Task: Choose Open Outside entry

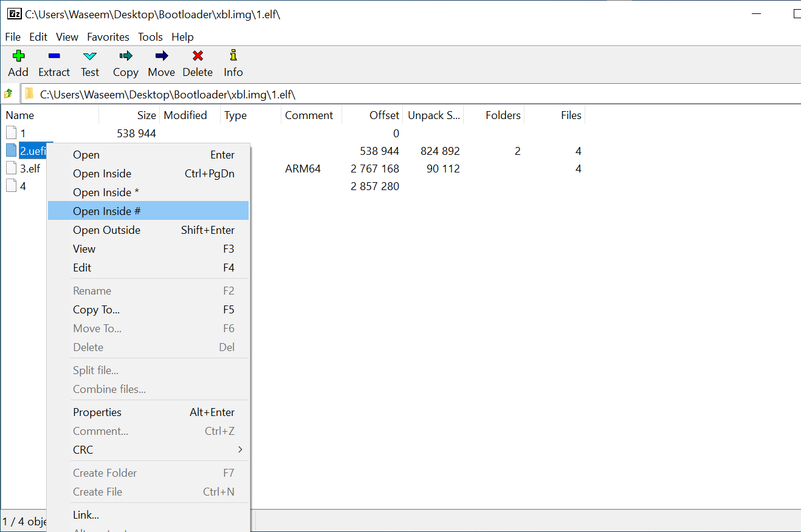Action: pos(148,230)
